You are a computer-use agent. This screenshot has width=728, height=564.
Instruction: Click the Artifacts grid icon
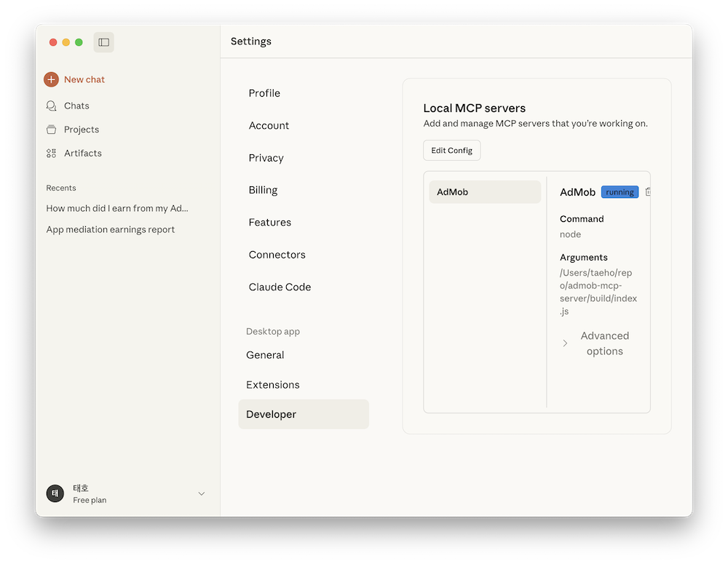(51, 153)
